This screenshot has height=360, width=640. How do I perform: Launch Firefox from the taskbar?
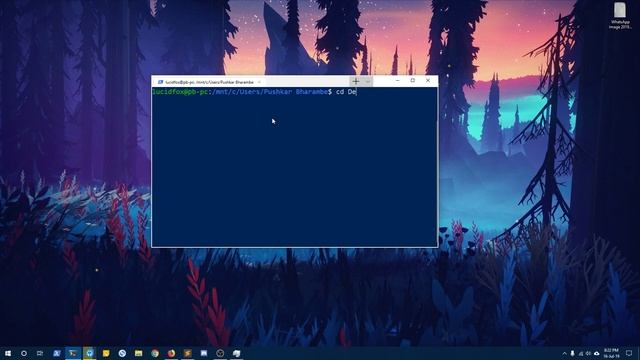click(x=171, y=353)
